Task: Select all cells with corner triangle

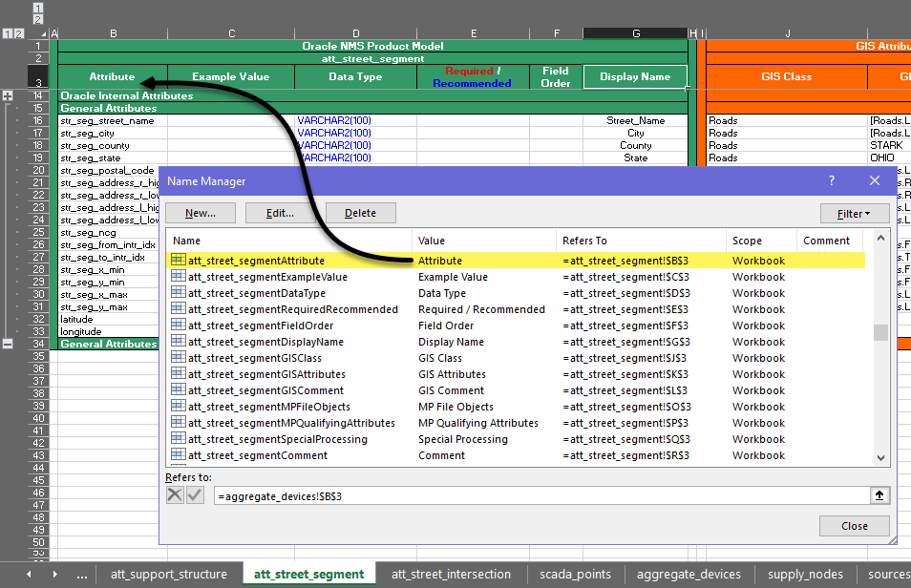Action: 43,33
